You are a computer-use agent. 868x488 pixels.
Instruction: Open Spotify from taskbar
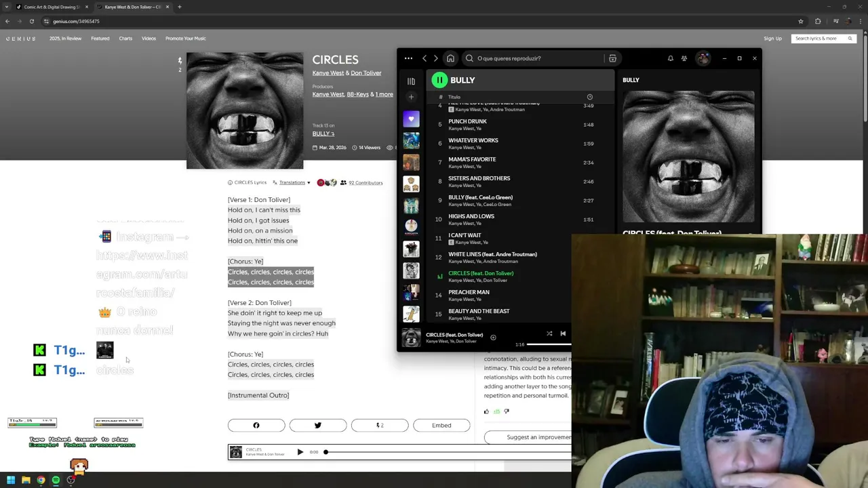point(56,480)
